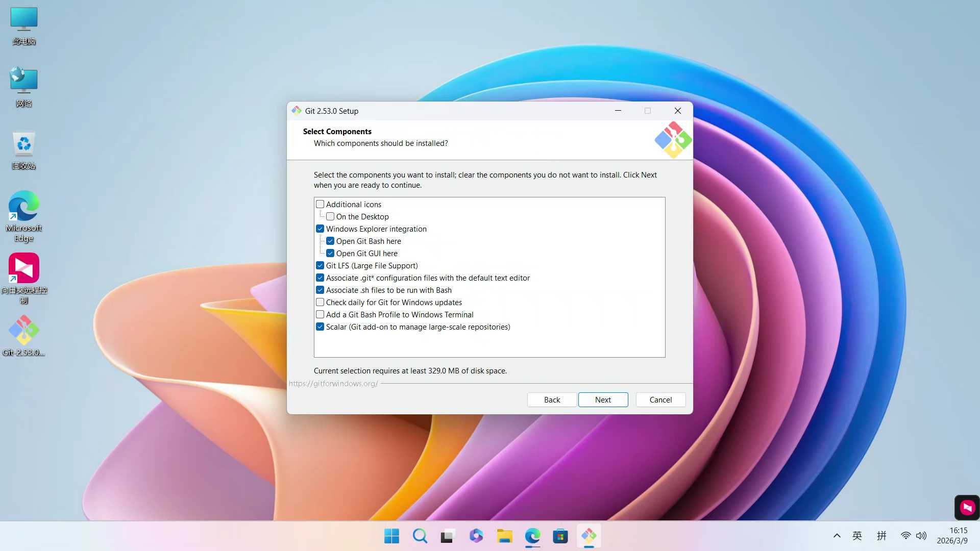This screenshot has width=980, height=551.
Task: Disable Scalar add-on component
Action: click(x=320, y=327)
